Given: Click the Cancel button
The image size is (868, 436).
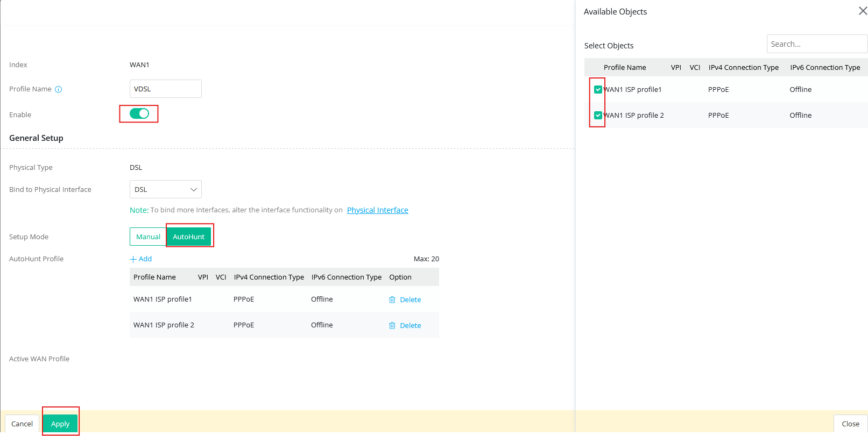Looking at the screenshot, I should [22, 424].
